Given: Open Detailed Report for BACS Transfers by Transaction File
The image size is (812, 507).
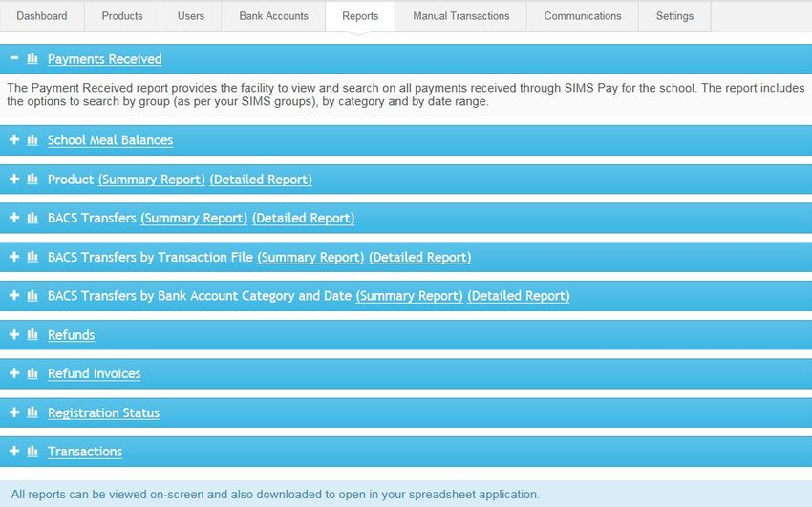Looking at the screenshot, I should [420, 257].
